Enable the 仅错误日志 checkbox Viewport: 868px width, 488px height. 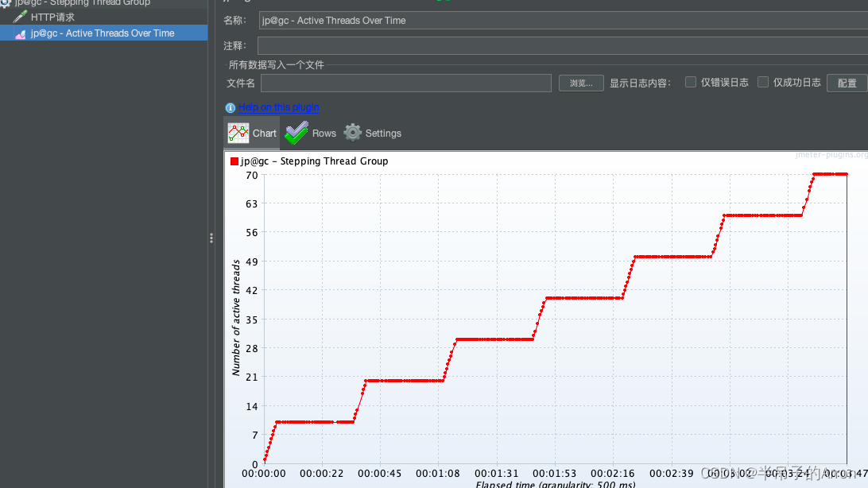[690, 81]
